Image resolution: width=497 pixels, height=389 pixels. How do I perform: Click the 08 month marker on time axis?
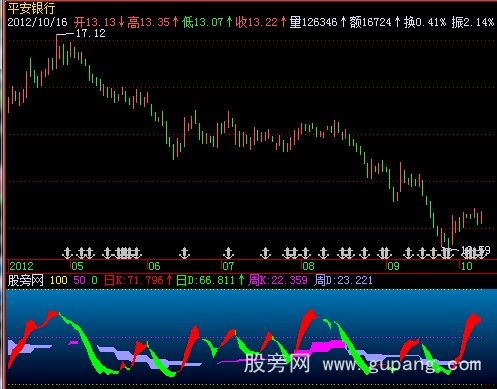coord(308,266)
